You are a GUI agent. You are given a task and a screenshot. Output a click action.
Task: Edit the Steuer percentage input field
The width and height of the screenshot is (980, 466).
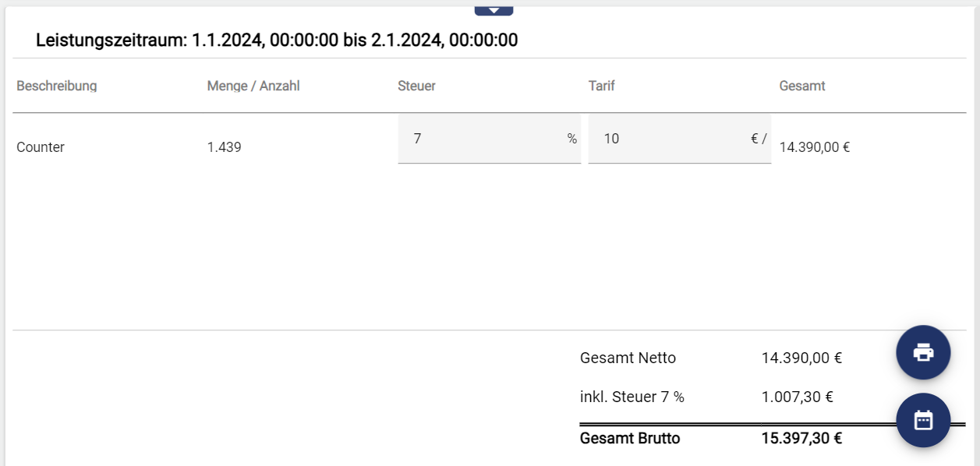coord(479,139)
